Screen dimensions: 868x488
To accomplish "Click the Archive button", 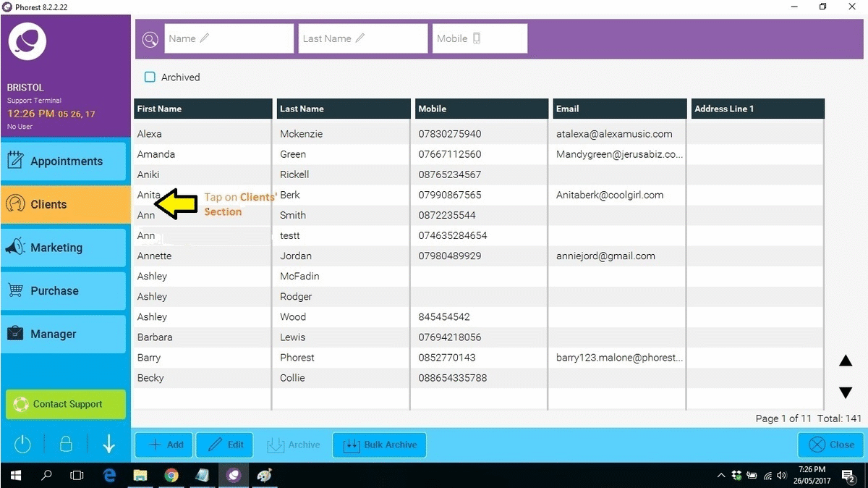I will (293, 445).
